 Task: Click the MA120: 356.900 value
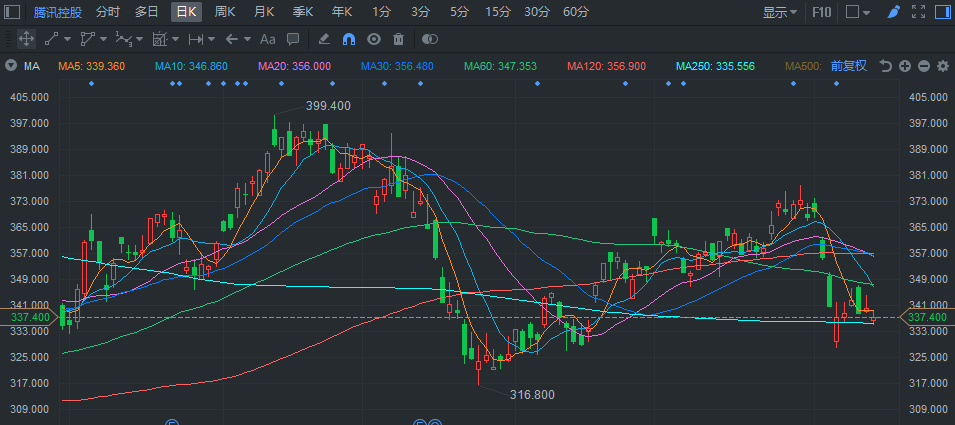pyautogui.click(x=606, y=66)
